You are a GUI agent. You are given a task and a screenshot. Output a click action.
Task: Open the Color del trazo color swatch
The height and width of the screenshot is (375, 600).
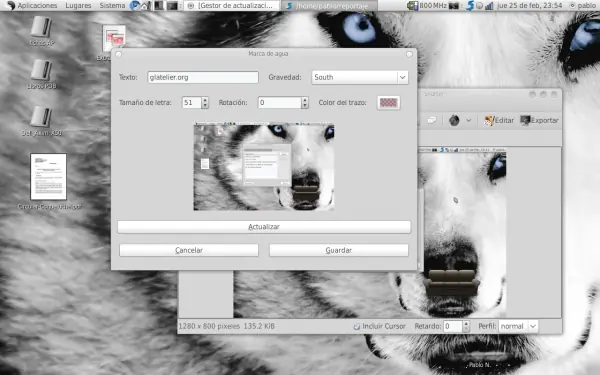388,103
